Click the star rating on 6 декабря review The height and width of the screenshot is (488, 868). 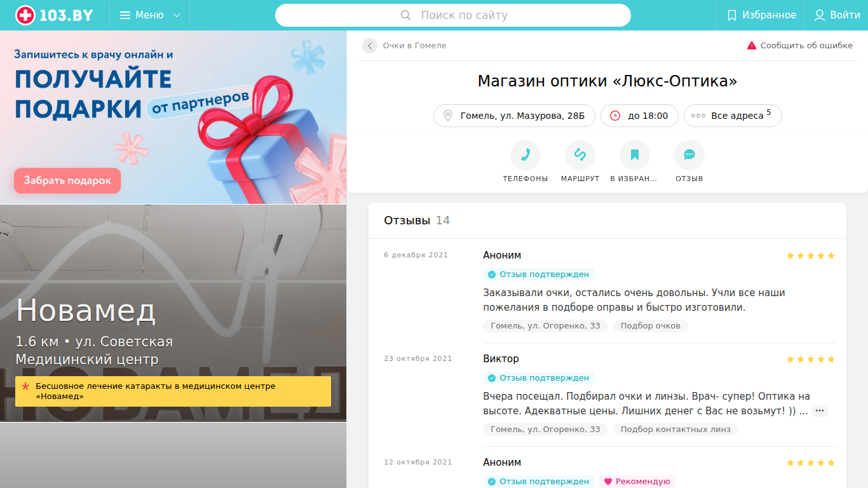pos(811,255)
